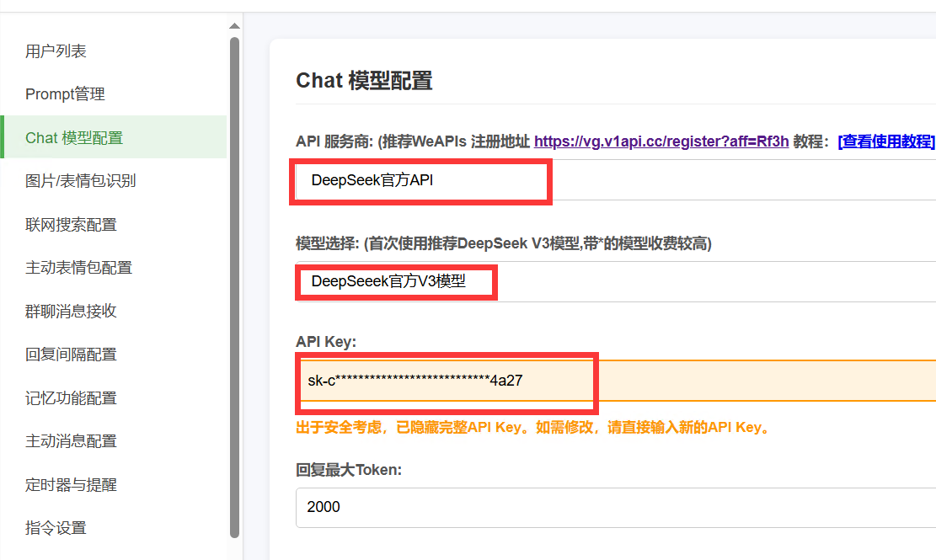
Task: Click the API Key input field
Action: click(x=616, y=381)
